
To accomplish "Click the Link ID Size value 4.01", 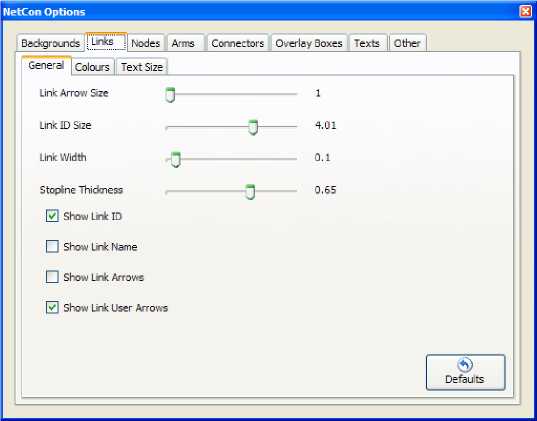I will 325,125.
